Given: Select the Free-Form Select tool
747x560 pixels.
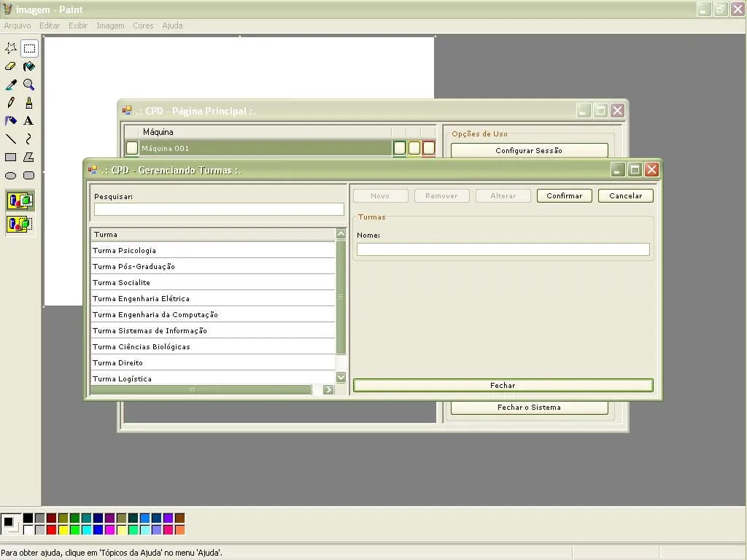Looking at the screenshot, I should [11, 48].
